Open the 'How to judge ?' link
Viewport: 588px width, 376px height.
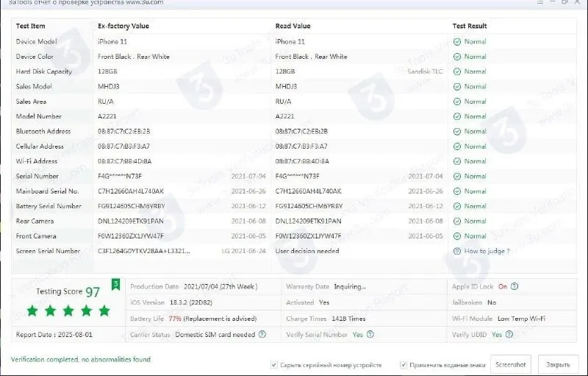click(x=487, y=251)
